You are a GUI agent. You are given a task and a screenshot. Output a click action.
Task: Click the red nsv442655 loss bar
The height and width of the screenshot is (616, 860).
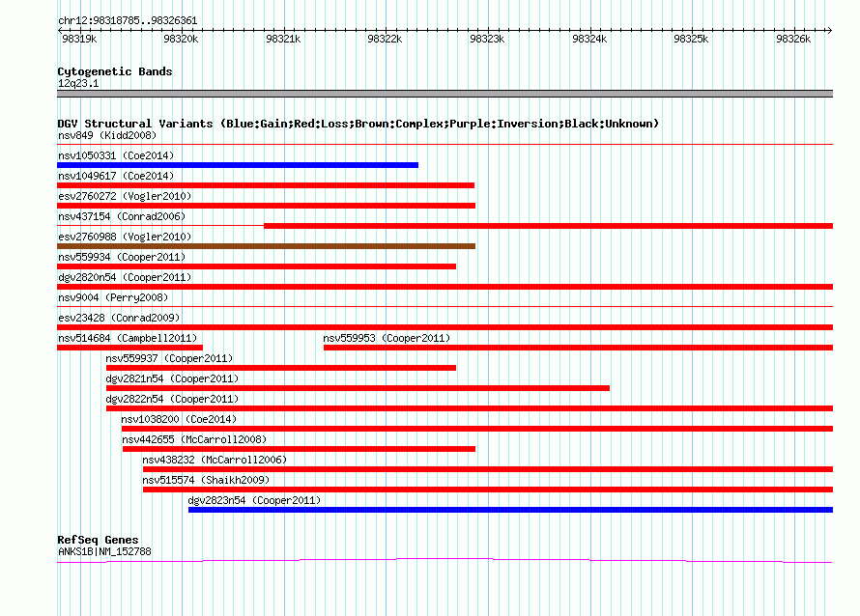pos(299,449)
